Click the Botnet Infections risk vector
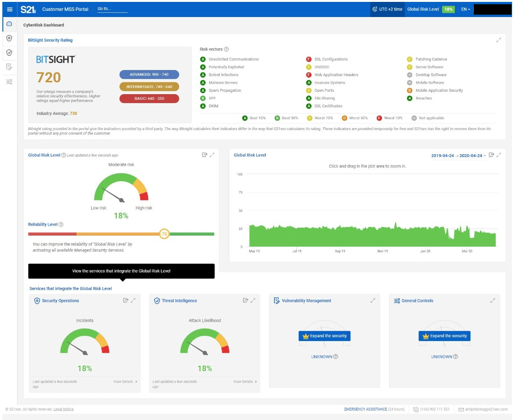The height and width of the screenshot is (420, 513). (224, 75)
